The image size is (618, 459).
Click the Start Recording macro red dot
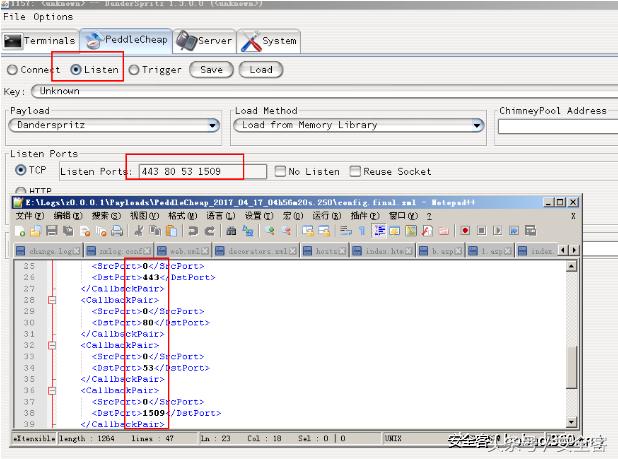pyautogui.click(x=465, y=231)
